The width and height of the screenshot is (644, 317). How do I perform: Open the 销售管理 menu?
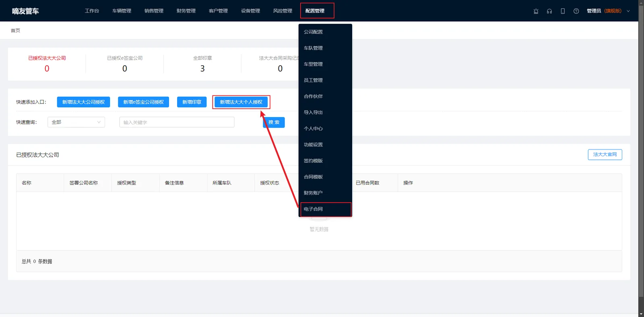(154, 11)
